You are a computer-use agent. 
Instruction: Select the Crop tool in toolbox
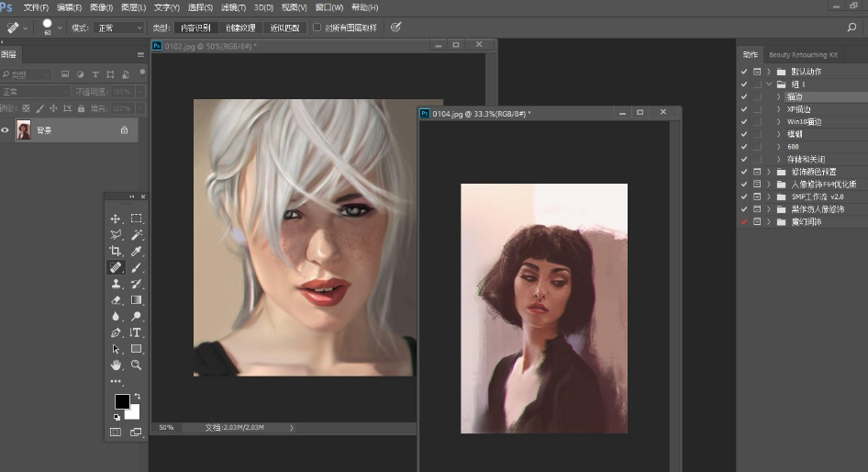pyautogui.click(x=116, y=251)
